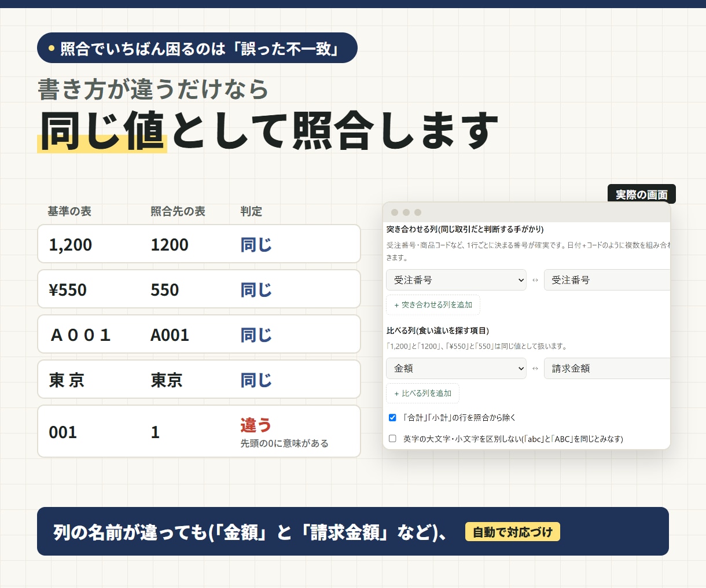The image size is (706, 588).
Task: Click the first gray window control dot
Action: pyautogui.click(x=395, y=212)
